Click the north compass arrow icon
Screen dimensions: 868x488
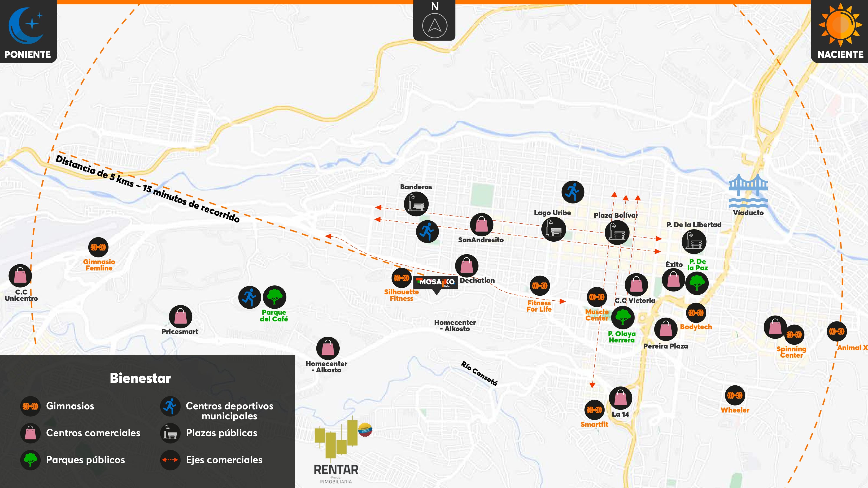(435, 26)
